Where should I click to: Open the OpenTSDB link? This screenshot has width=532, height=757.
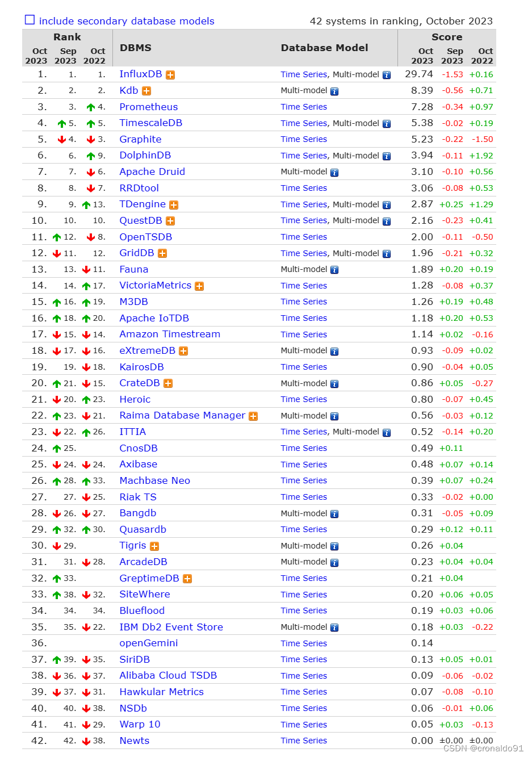[x=146, y=237]
